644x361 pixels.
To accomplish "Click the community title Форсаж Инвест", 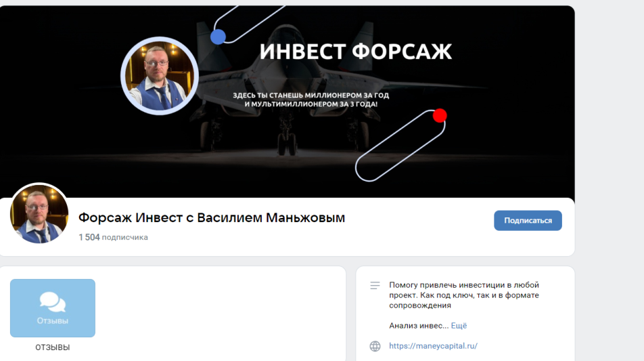I will point(212,217).
